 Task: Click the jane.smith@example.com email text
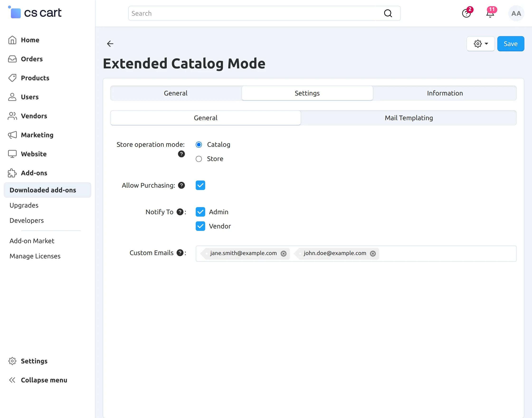243,253
